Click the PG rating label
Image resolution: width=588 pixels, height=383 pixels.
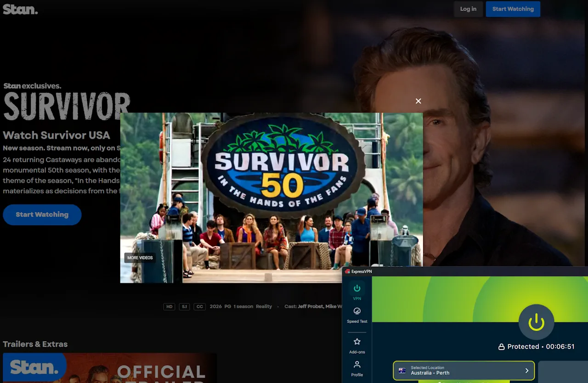pos(228,306)
